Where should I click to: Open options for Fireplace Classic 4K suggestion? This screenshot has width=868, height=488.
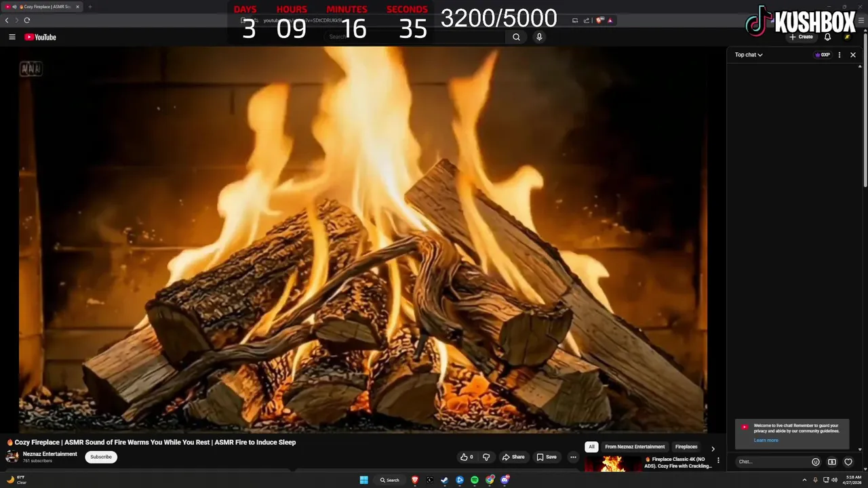click(718, 461)
